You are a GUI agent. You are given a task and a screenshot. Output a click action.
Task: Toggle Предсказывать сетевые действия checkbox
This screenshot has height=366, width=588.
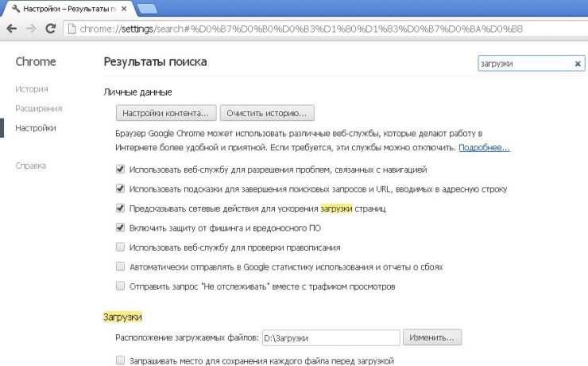click(x=120, y=208)
